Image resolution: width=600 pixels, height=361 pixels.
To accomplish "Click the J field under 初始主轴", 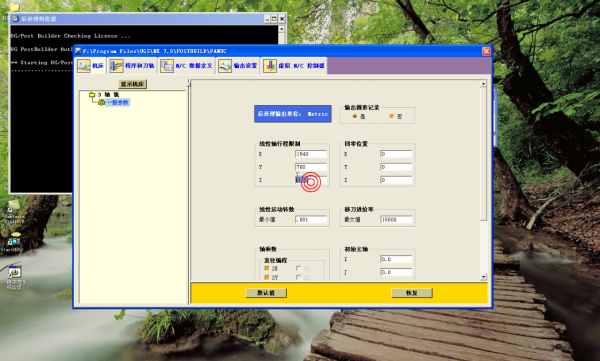I will pos(396,272).
